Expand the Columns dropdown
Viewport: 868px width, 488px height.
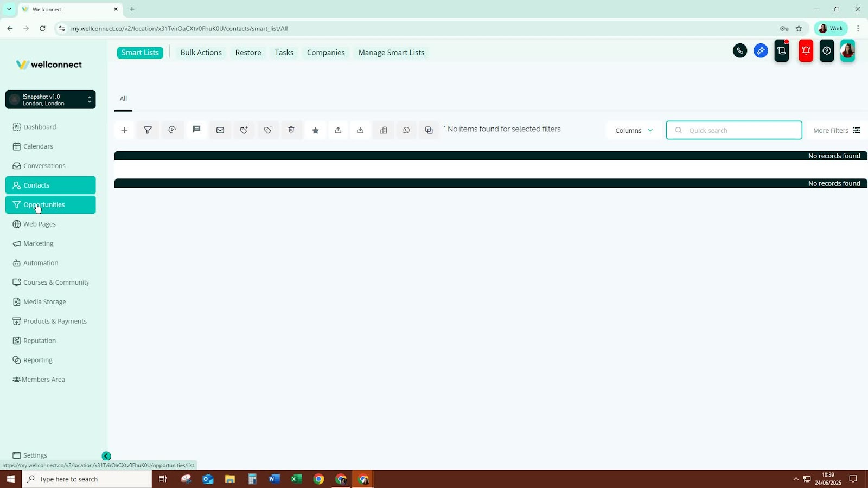[634, 131]
